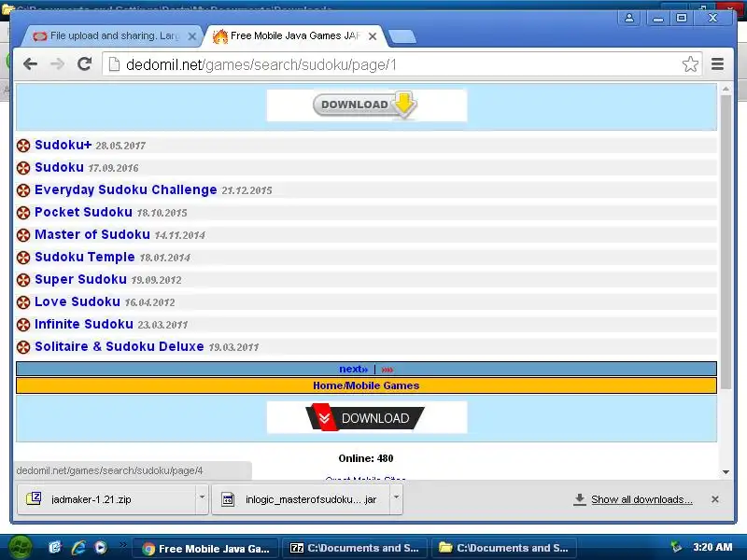
Task: Bookmark this page with the star icon
Action: [x=690, y=63]
